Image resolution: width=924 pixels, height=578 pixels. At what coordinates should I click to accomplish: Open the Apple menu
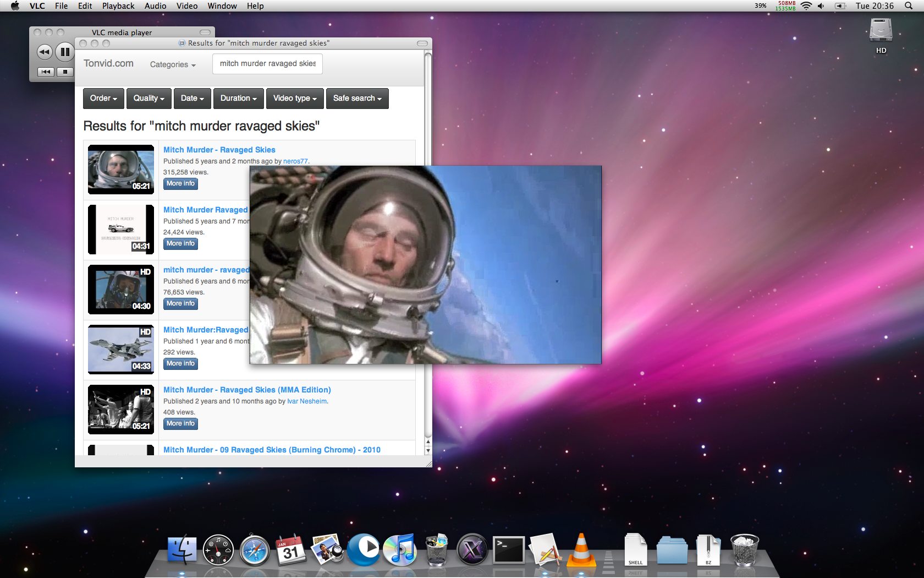click(x=15, y=6)
